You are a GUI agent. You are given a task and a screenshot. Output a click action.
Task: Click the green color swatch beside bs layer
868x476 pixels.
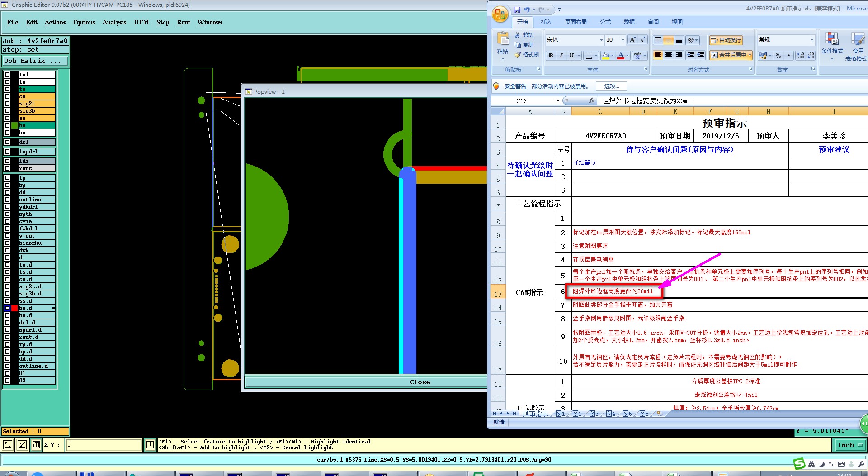14,125
